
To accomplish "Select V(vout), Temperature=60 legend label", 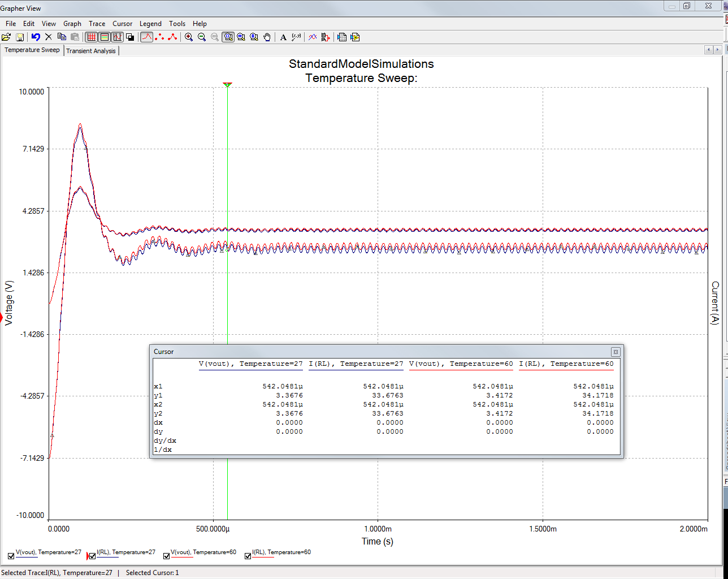I will (x=203, y=552).
